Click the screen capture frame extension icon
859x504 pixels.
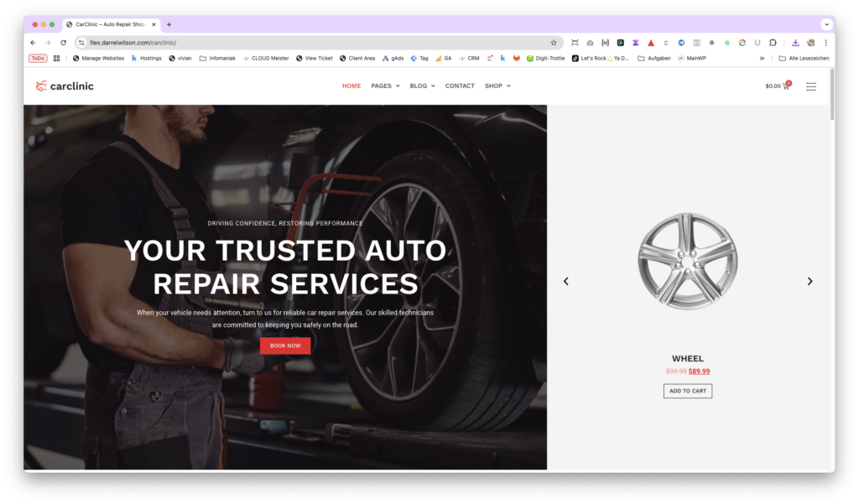click(575, 43)
